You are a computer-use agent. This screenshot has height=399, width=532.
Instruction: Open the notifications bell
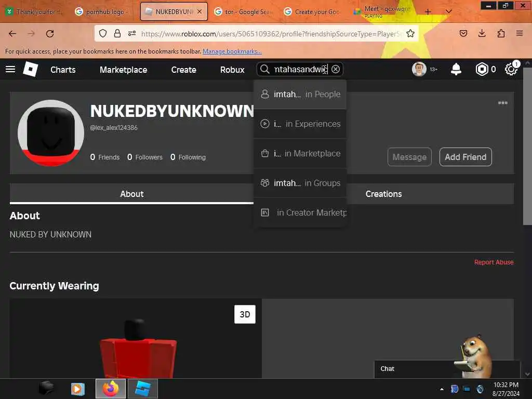[x=456, y=69]
